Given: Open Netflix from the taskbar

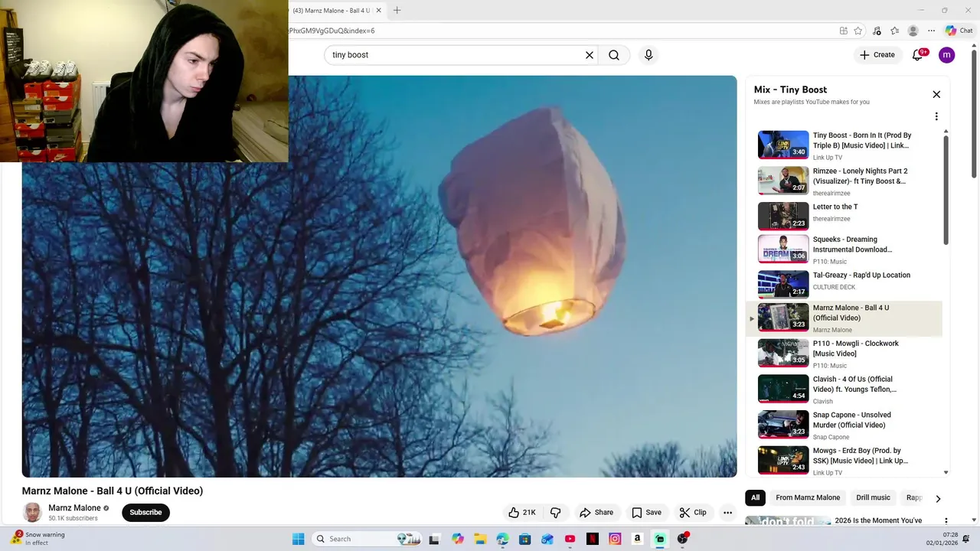Looking at the screenshot, I should click(x=592, y=539).
